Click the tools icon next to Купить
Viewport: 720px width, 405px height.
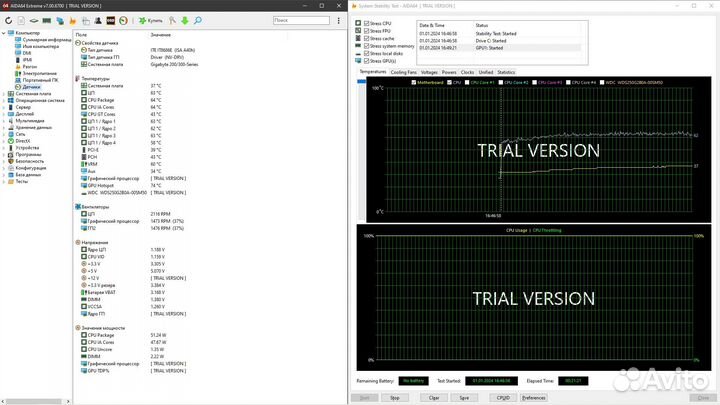[172, 21]
